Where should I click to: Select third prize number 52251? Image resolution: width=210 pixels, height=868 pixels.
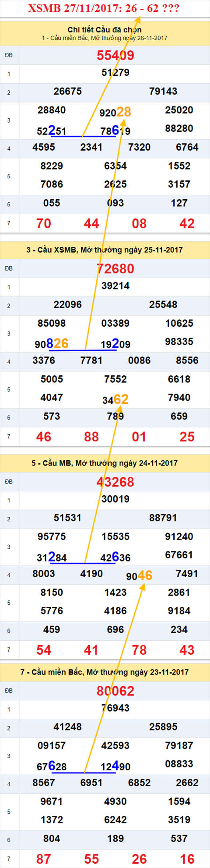[x=52, y=131]
